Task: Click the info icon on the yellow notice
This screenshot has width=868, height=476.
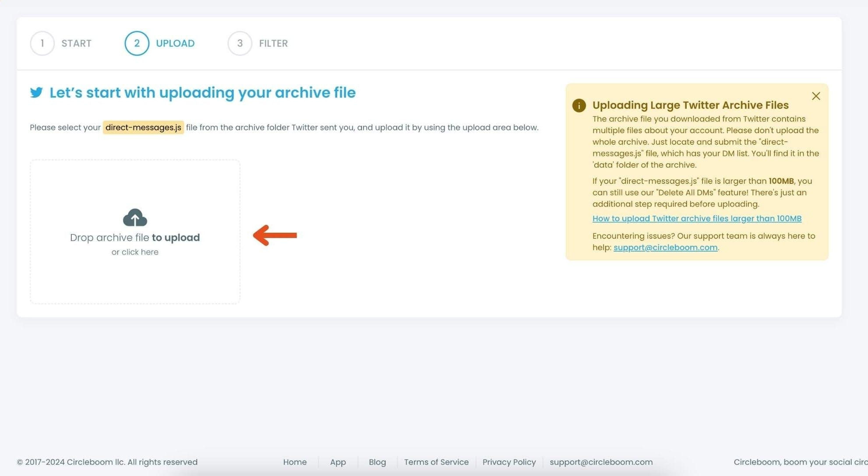Action: click(579, 106)
